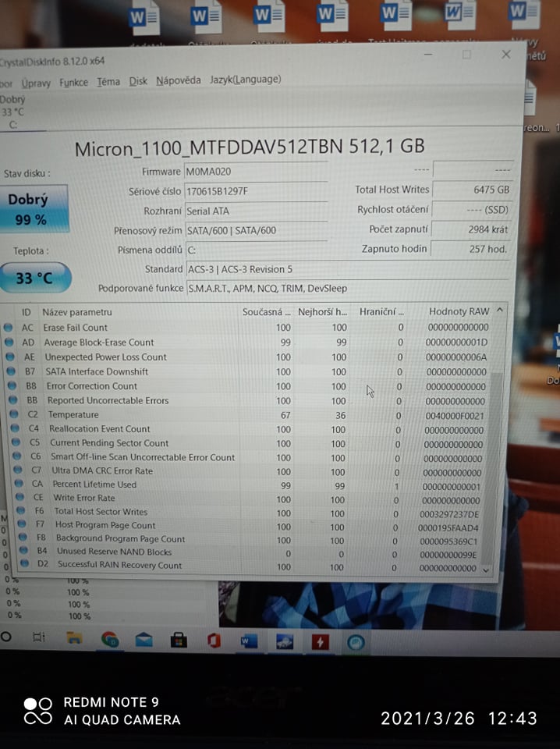Click the Přenosový režim field SATA/600 | SATA/600

(x=257, y=230)
